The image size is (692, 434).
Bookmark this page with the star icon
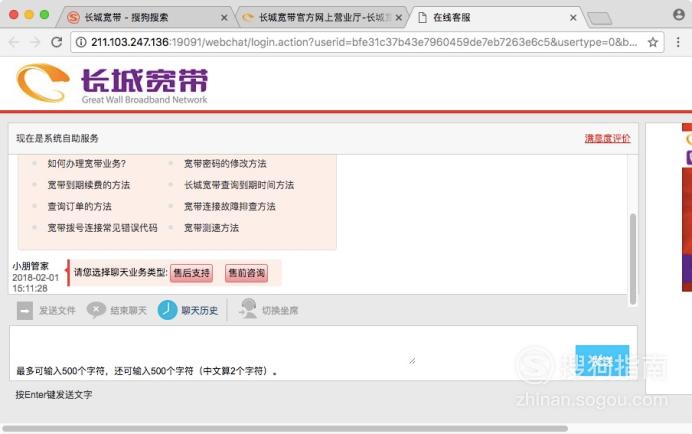tap(653, 42)
